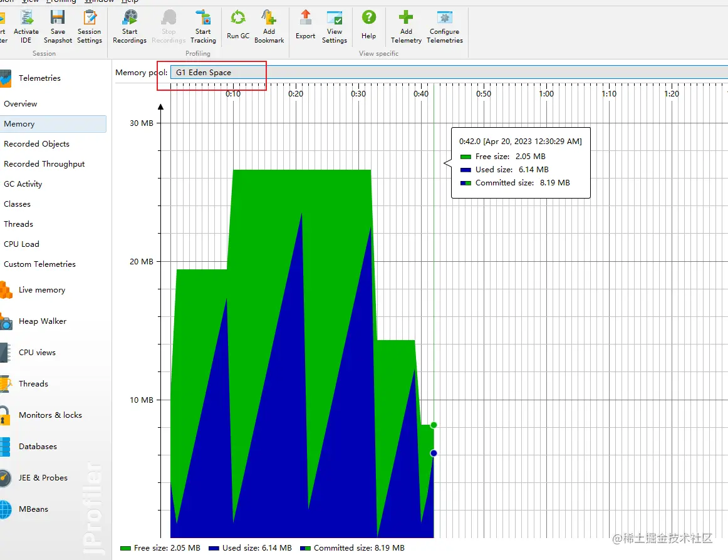This screenshot has height=560, width=728.
Task: Select Recorded Throughput telemetry
Action: click(x=44, y=164)
